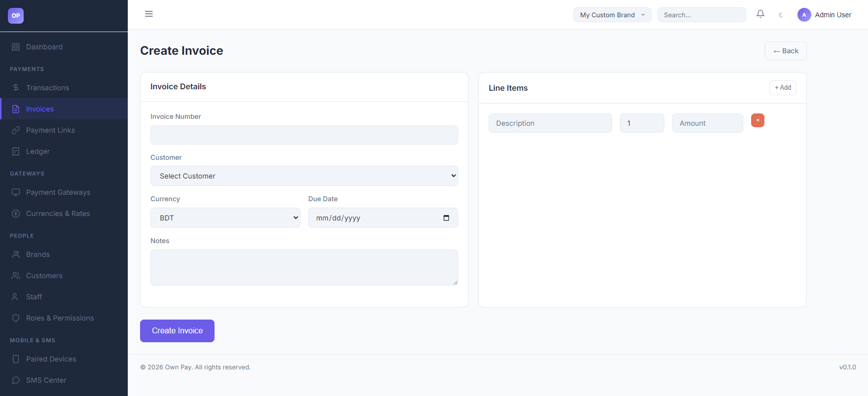The height and width of the screenshot is (396, 868).
Task: Open Customers from the sidebar
Action: pos(64,276)
